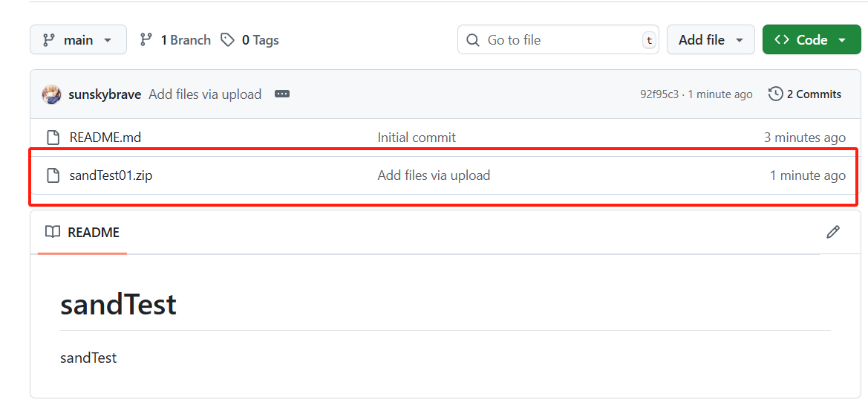Click the branch icon beside 1 Branch
The height and width of the screenshot is (420, 868).
click(x=146, y=40)
